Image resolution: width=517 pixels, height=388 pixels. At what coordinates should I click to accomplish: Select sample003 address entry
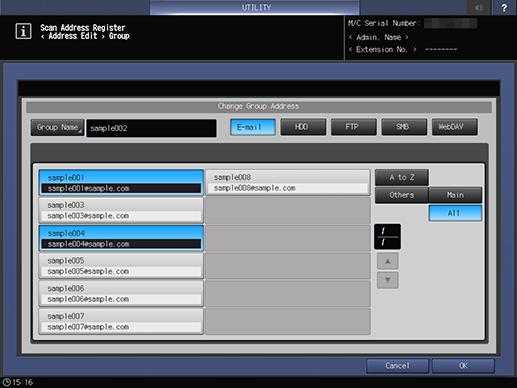121,210
